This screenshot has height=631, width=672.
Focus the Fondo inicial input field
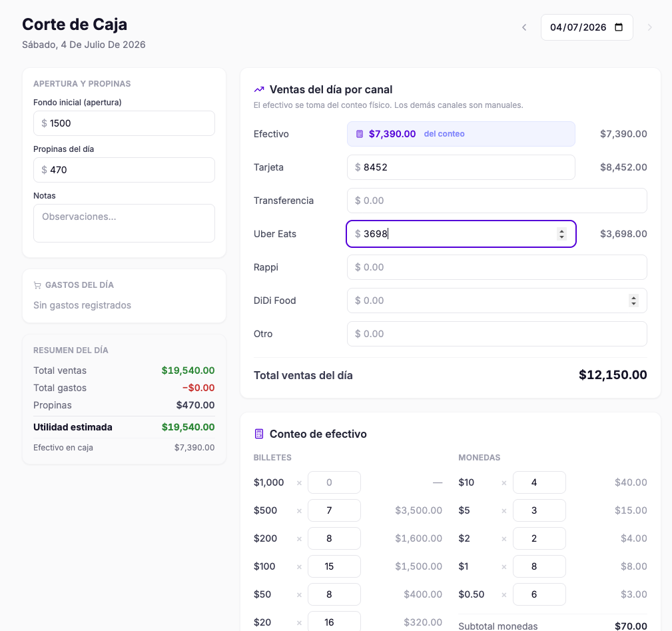coord(125,123)
